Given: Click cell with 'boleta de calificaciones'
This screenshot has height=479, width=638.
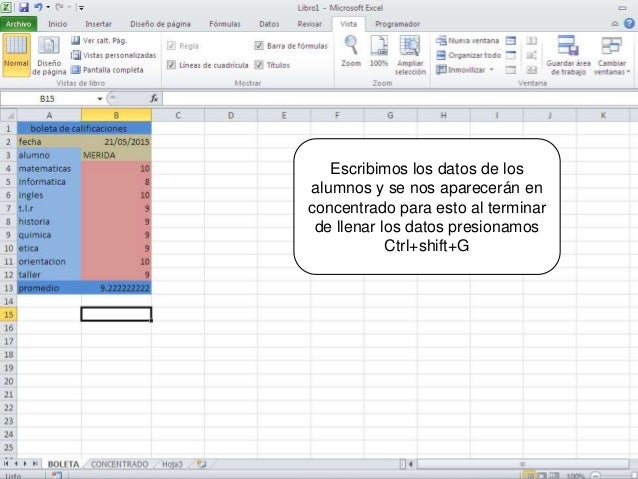Looking at the screenshot, I should 84,129.
